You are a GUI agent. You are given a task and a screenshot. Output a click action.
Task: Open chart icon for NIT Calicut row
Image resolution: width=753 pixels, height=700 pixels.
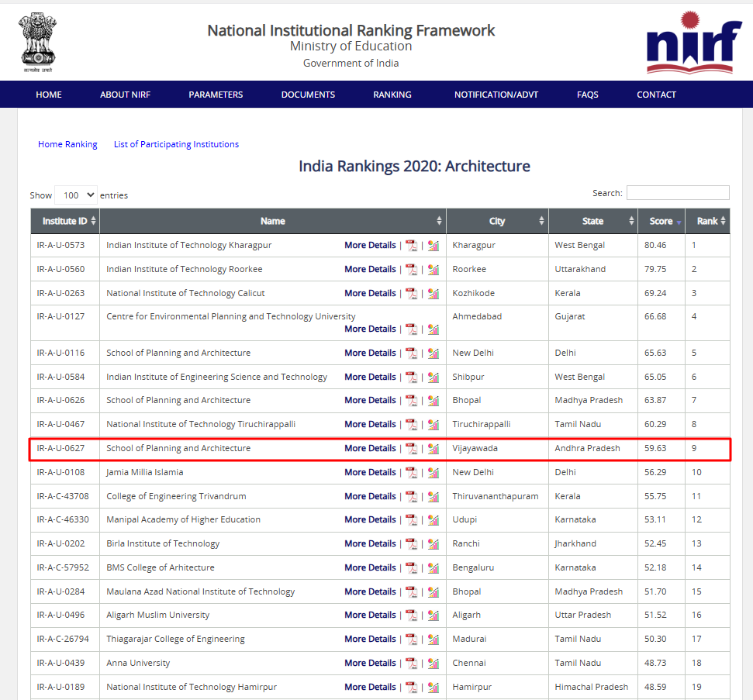[x=433, y=293]
